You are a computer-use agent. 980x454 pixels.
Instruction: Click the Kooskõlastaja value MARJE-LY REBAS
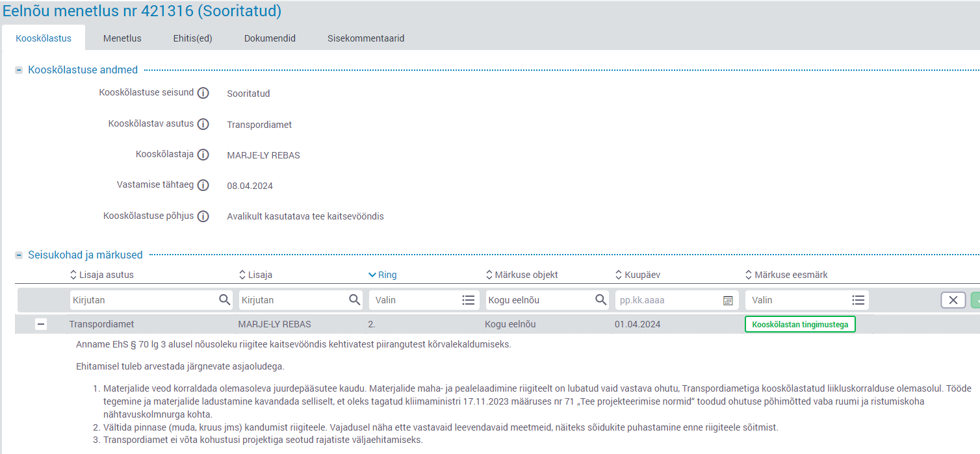pyautogui.click(x=263, y=155)
